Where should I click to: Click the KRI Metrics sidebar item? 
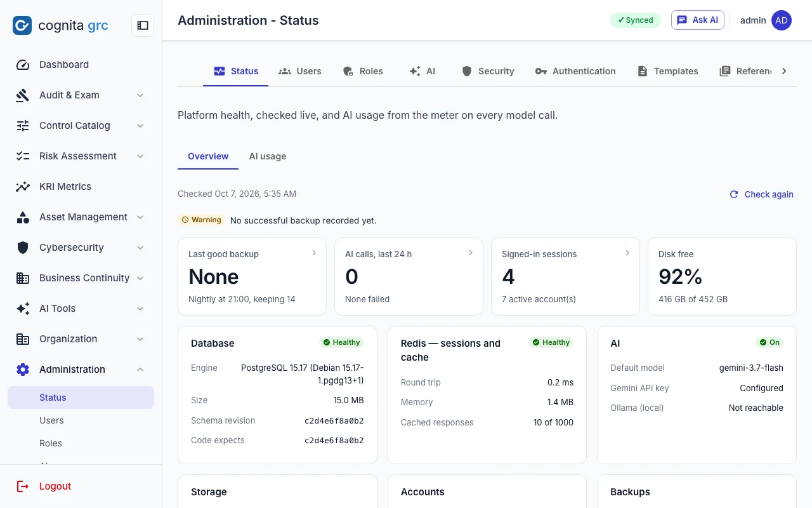coord(81,187)
